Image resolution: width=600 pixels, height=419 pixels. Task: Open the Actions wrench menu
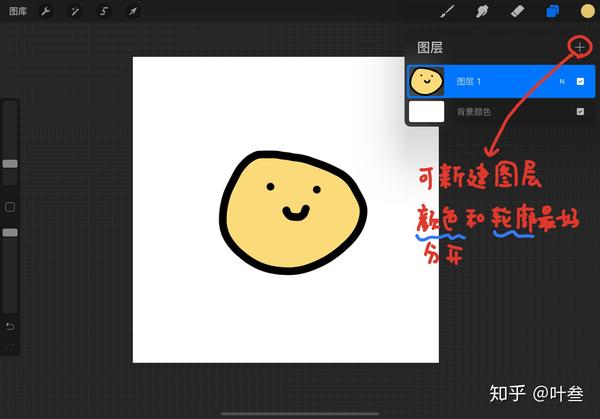pos(46,11)
